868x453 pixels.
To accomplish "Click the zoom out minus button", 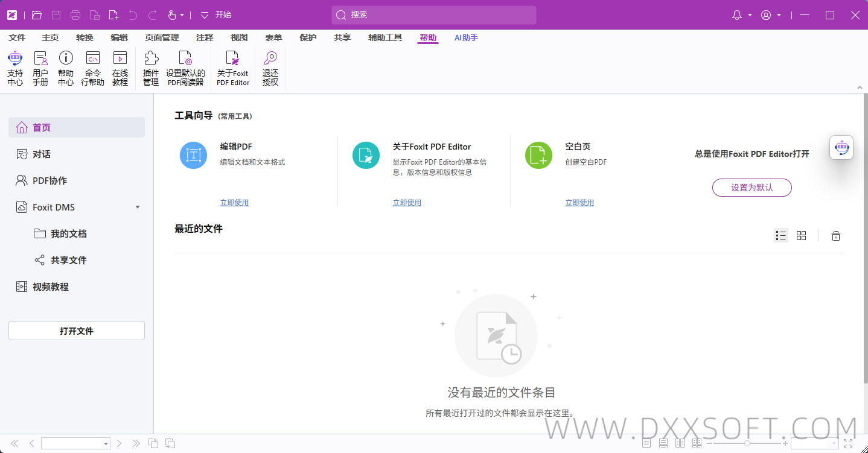I will tap(709, 443).
